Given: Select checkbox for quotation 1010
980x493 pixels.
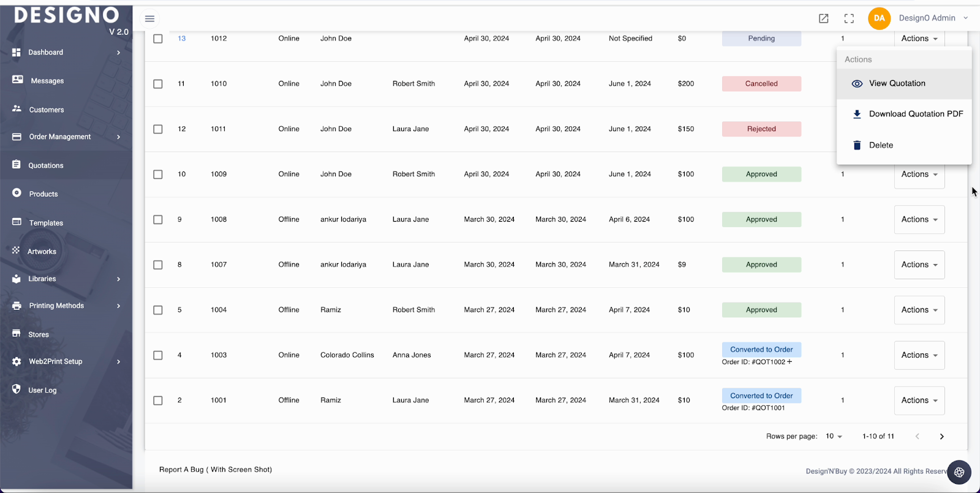Looking at the screenshot, I should (x=158, y=84).
